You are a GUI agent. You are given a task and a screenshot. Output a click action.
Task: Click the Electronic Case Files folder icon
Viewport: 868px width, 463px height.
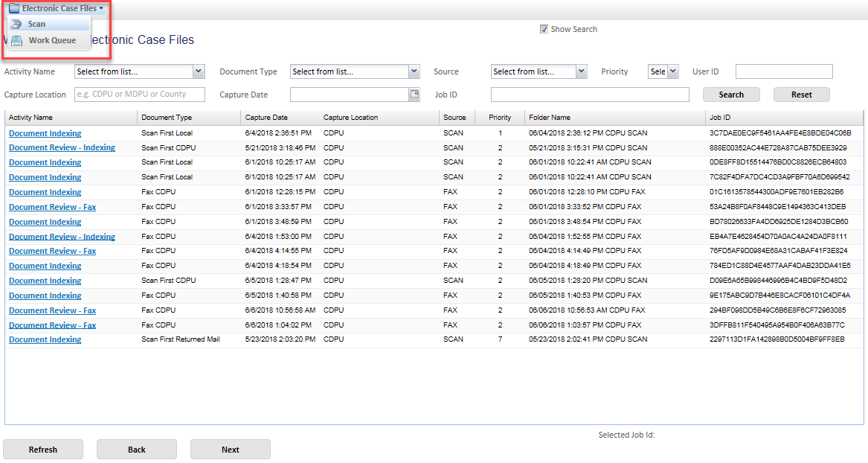(15, 8)
